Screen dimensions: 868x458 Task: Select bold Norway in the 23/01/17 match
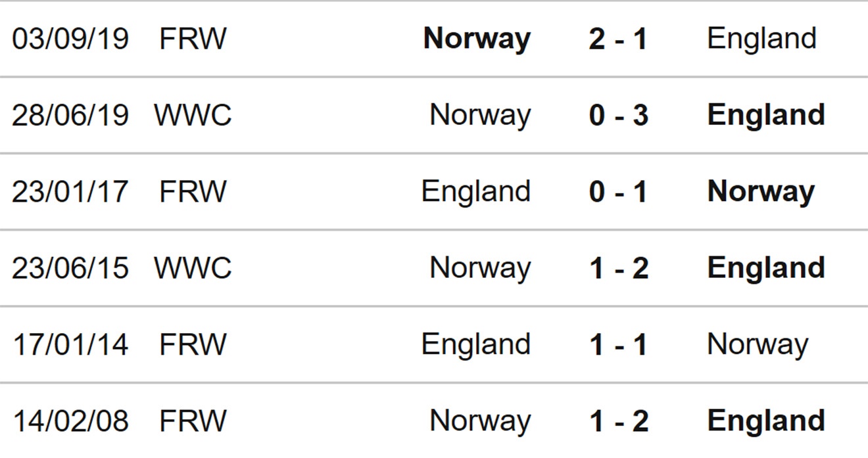tap(761, 191)
